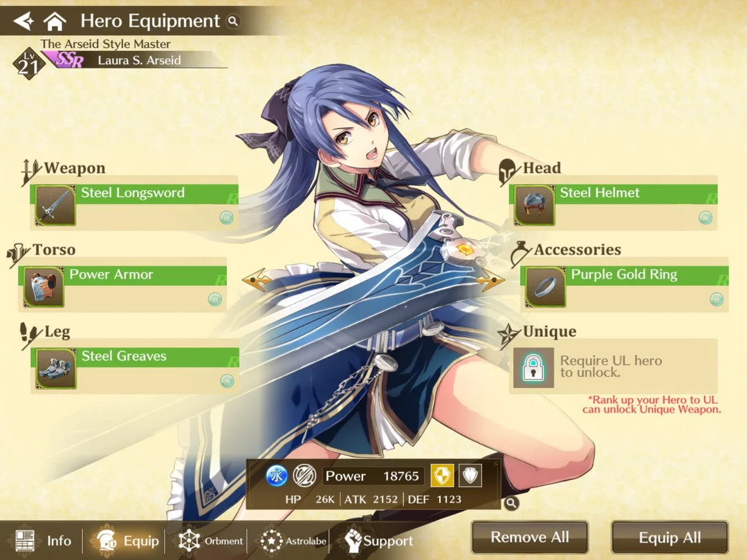Go back with the arrow icon
Screen dimensions: 747x560
(x=24, y=21)
